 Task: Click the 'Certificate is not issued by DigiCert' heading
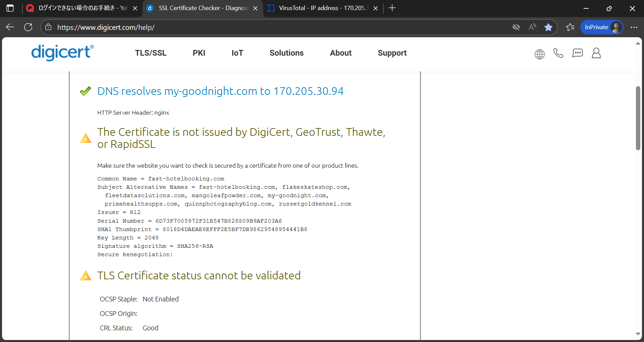click(241, 138)
